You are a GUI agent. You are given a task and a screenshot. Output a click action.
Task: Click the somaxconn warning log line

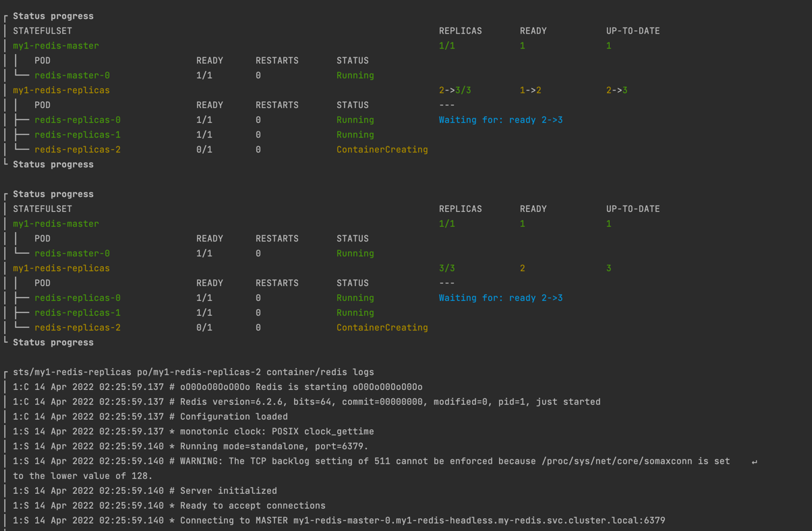click(x=371, y=461)
